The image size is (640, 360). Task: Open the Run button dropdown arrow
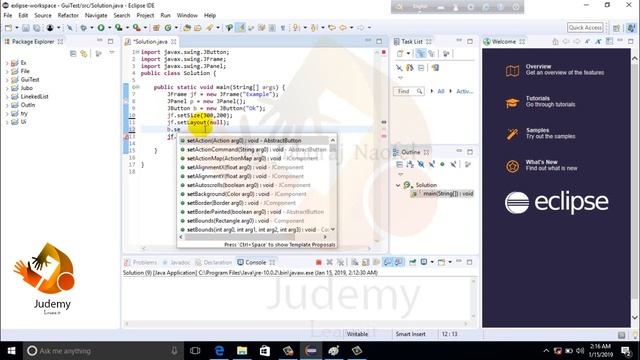(x=109, y=28)
